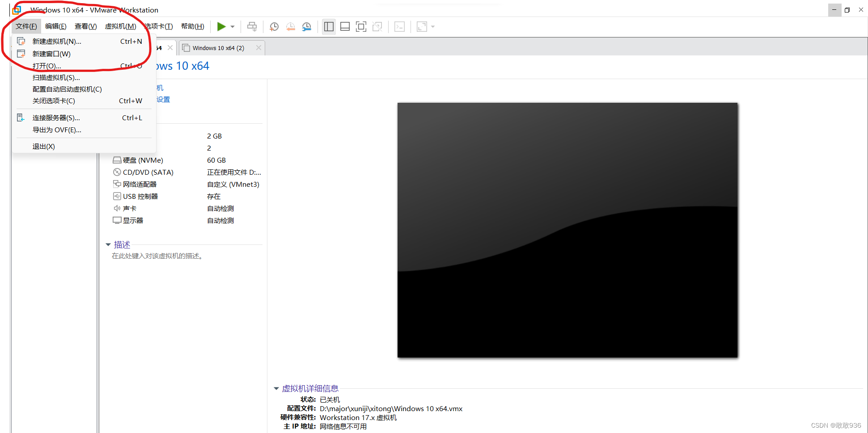Click the VM black screen preview thumbnail
Screen dimensions: 868x433
(x=567, y=230)
